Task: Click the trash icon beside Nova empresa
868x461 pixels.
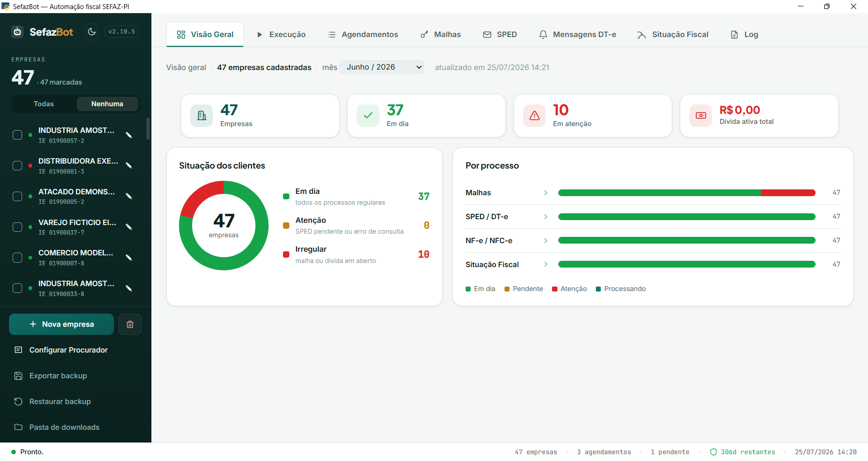Action: 130,325
